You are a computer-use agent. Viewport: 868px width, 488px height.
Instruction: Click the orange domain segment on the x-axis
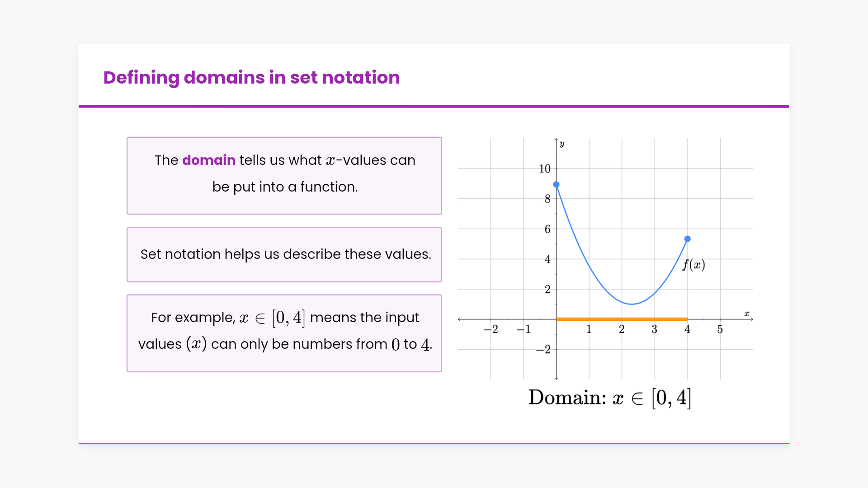pyautogui.click(x=622, y=319)
